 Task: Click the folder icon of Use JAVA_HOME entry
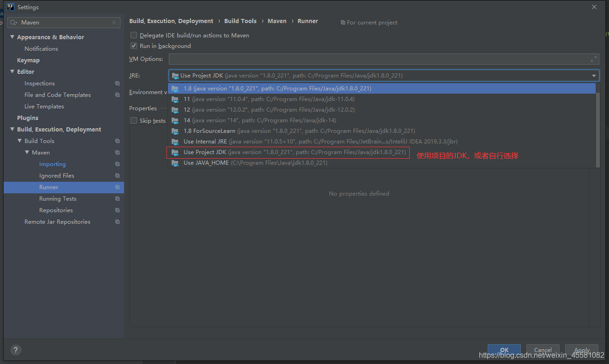pos(175,163)
